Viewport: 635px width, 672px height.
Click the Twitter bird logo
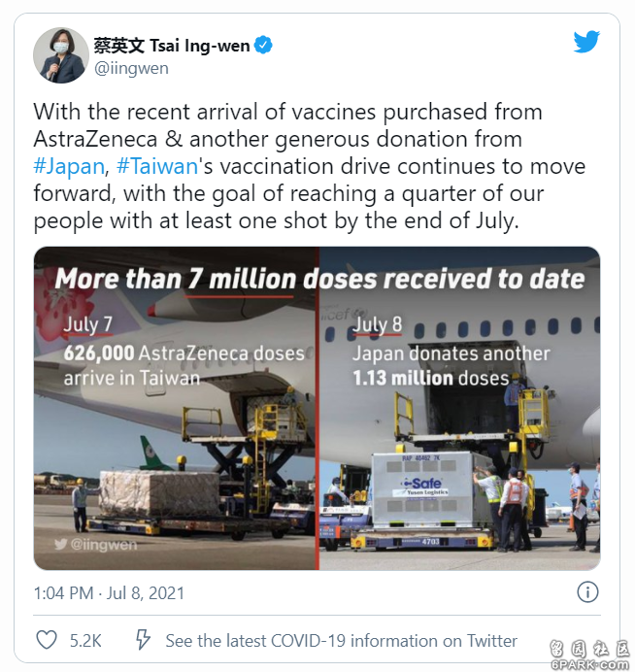(586, 42)
